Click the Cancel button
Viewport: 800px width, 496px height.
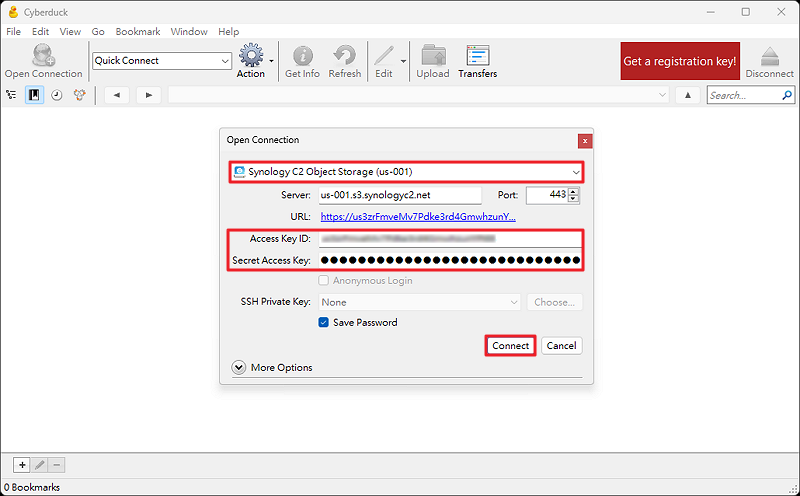click(561, 345)
